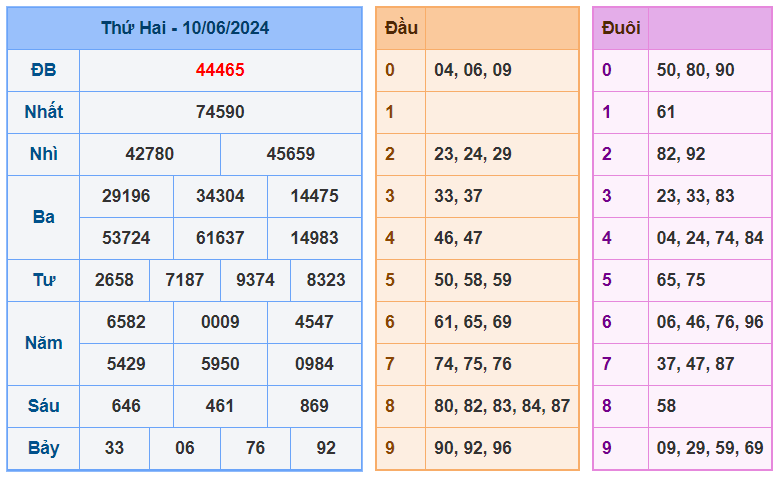Image resolution: width=780 pixels, height=478 pixels.
Task: Click Đầu values '74, 75, 76'
Action: [x=473, y=364]
